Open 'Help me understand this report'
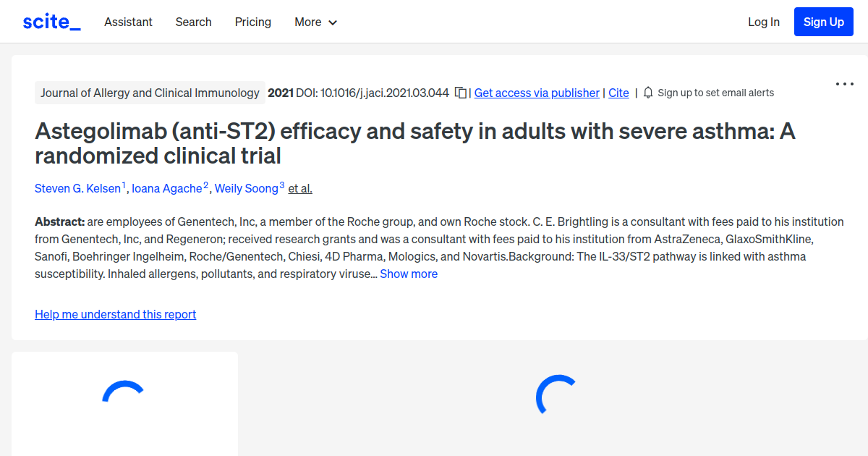Viewport: 868px width, 456px height. [115, 314]
